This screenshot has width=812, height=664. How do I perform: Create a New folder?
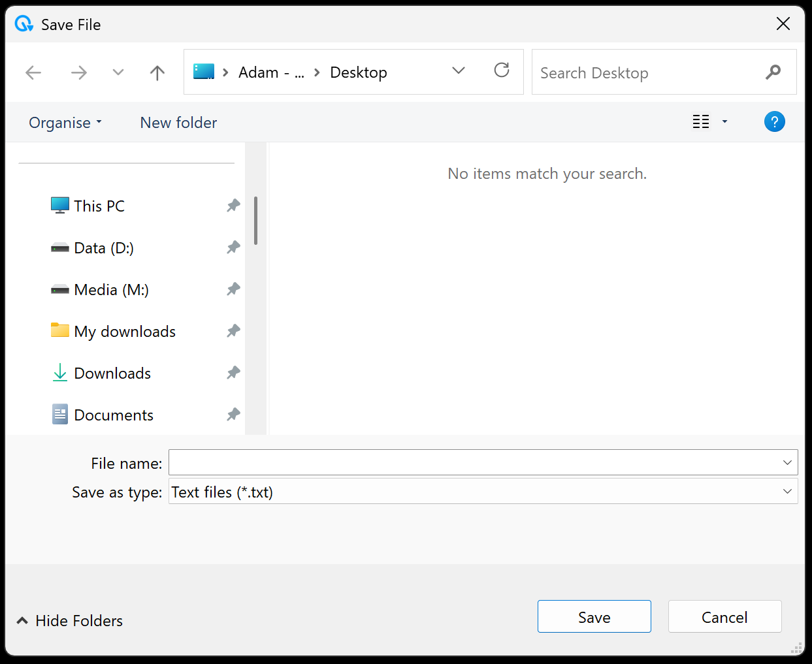pyautogui.click(x=178, y=123)
